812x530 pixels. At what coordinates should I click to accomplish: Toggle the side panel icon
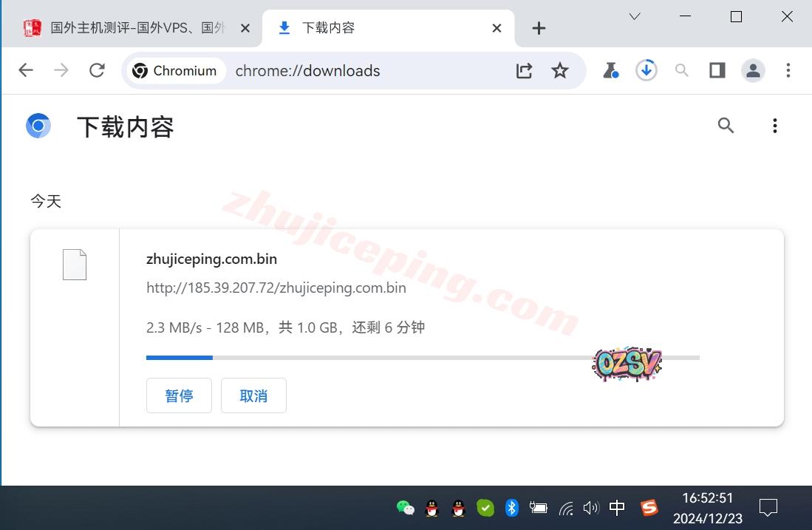click(x=717, y=70)
